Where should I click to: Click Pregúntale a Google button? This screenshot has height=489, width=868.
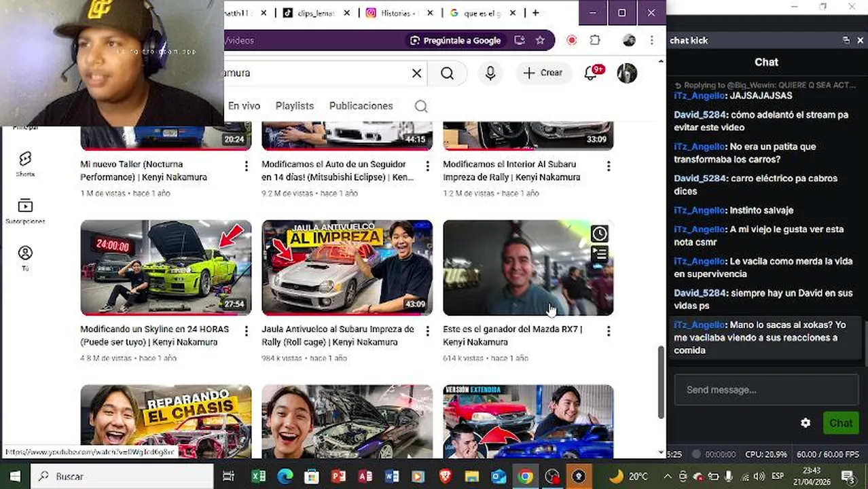tap(456, 41)
